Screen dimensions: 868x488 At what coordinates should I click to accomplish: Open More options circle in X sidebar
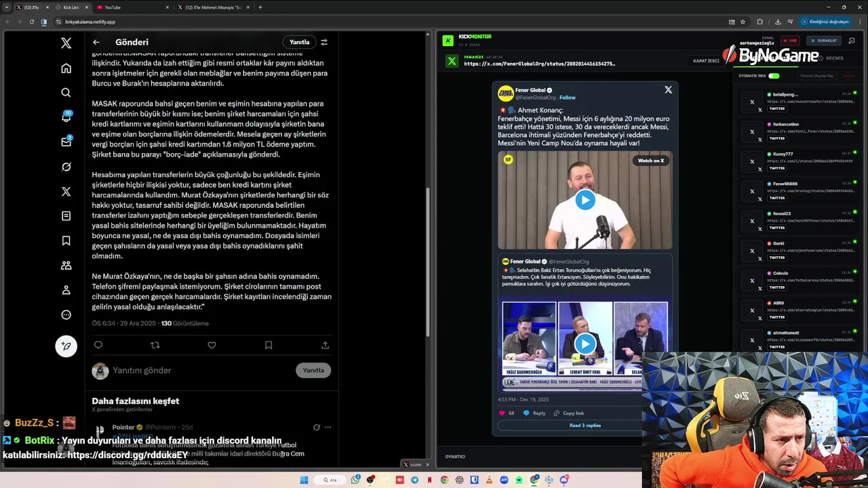tap(66, 314)
